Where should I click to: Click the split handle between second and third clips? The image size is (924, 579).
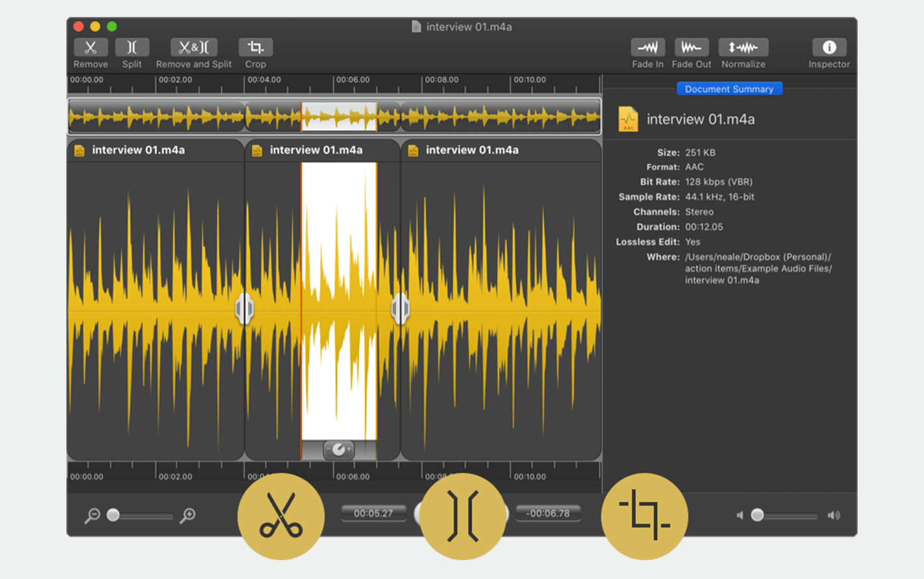click(401, 309)
